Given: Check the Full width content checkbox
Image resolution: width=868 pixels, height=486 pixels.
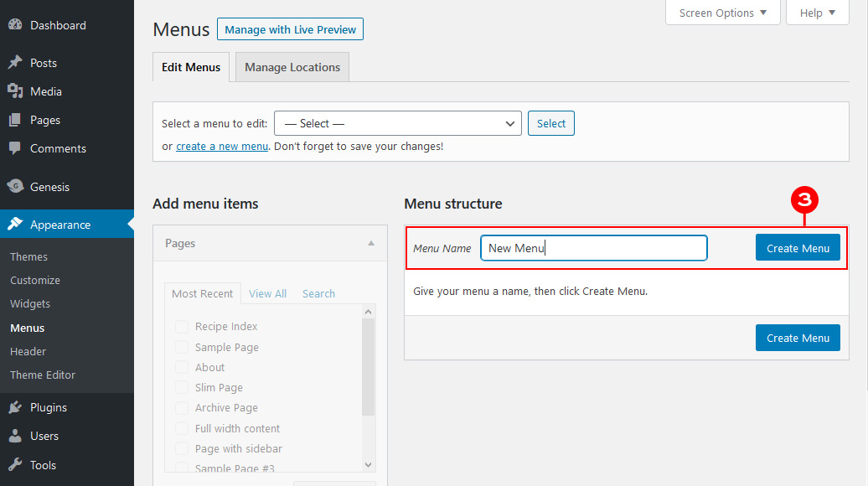Looking at the screenshot, I should 182,428.
